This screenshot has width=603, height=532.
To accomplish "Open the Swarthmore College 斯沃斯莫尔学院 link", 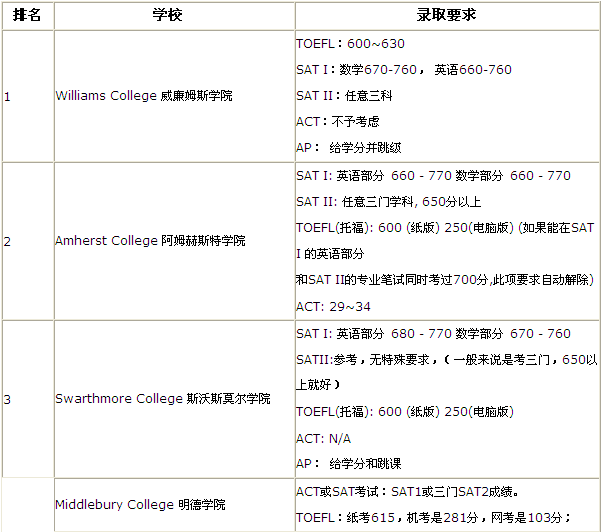I will coord(163,399).
